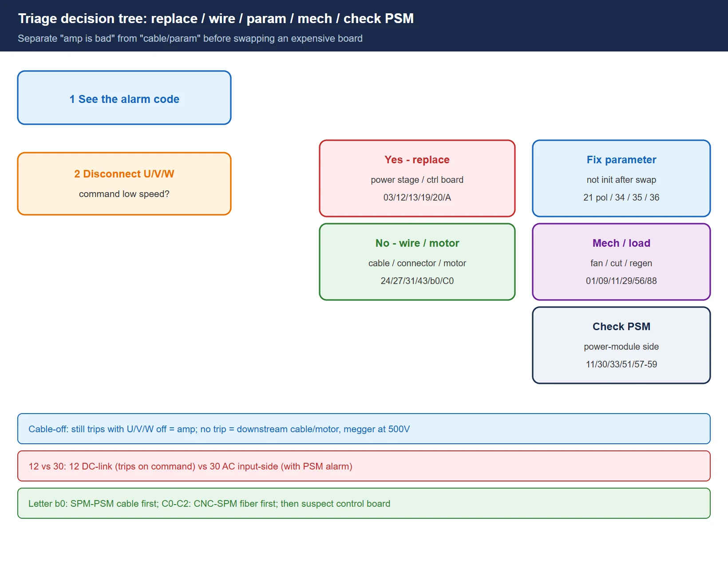The height and width of the screenshot is (568, 728).
Task: Select the '2 Disconnect U/V/W' step heading
Action: 124,174
